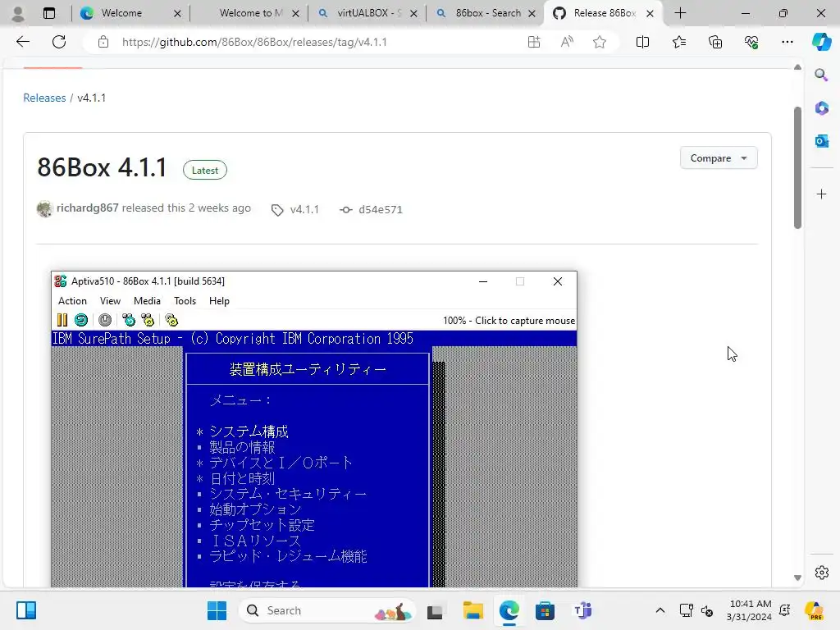
Task: Open Microsoft Store from taskbar
Action: (x=545, y=610)
